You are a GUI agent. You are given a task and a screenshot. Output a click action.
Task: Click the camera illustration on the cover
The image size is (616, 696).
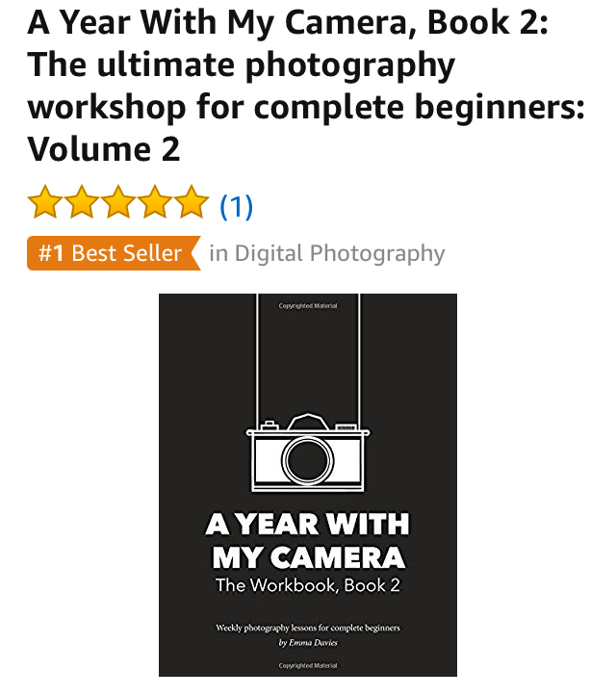308,452
